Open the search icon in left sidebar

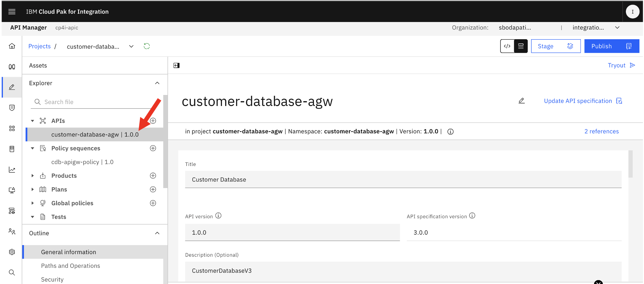tap(12, 272)
